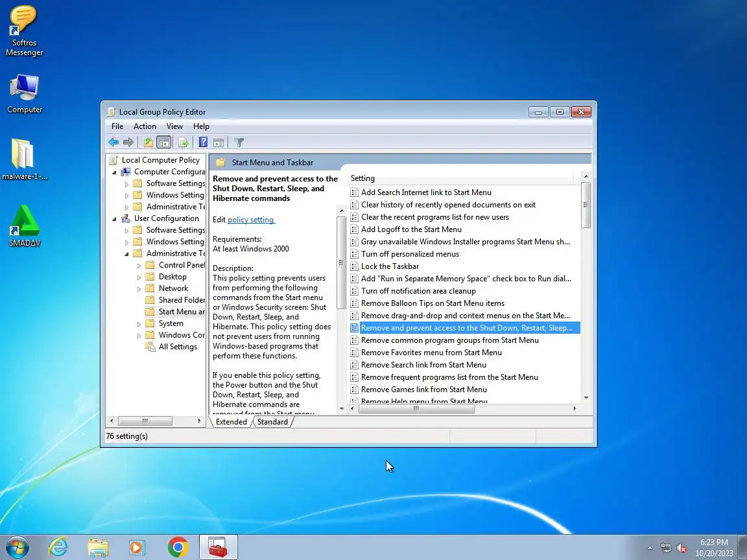
Task: Select the malware-1 folder on desktop
Action: pyautogui.click(x=24, y=159)
